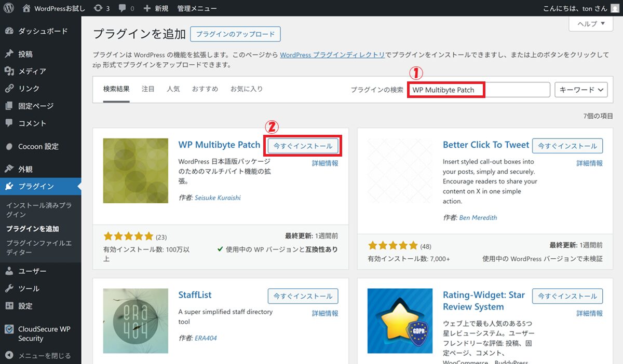Open the 外観 appearance menu item

click(25, 169)
